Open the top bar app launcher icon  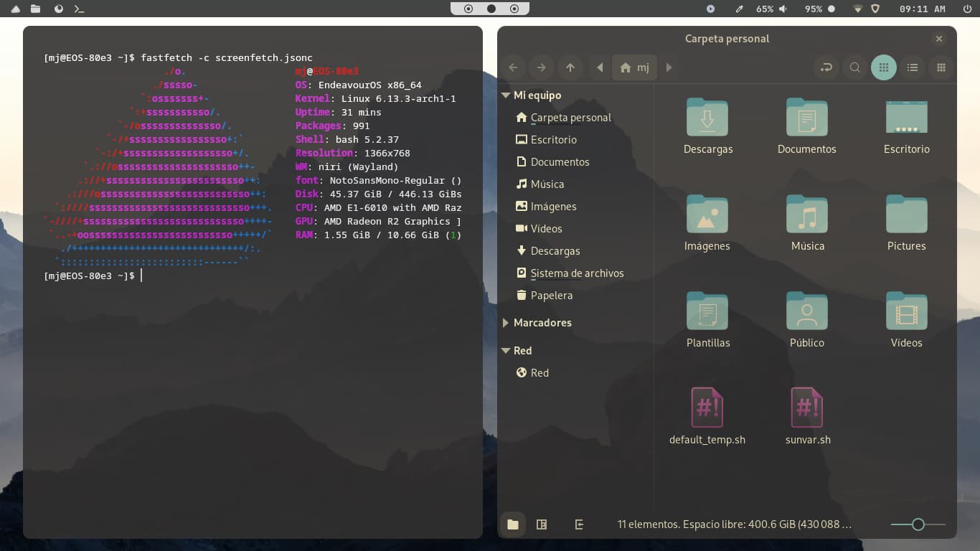15,9
